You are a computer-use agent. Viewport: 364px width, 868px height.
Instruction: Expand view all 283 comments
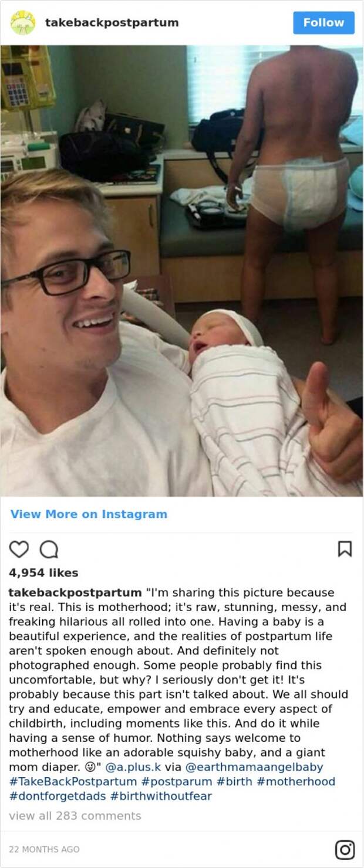(x=75, y=816)
